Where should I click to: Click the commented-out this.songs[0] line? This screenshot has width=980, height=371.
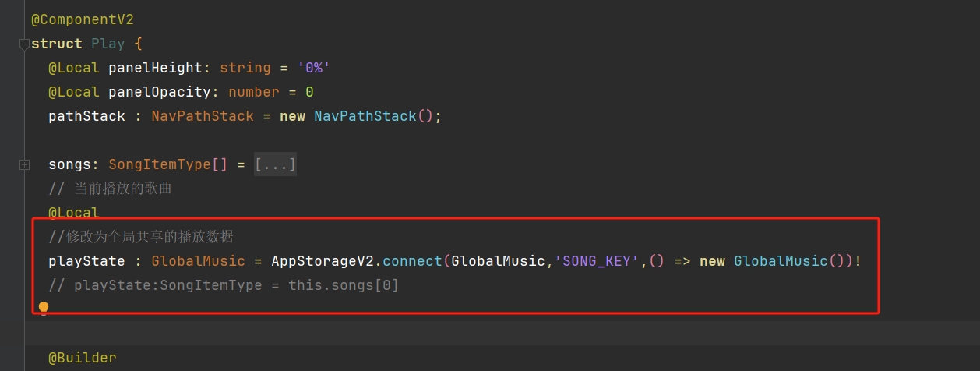pyautogui.click(x=224, y=285)
